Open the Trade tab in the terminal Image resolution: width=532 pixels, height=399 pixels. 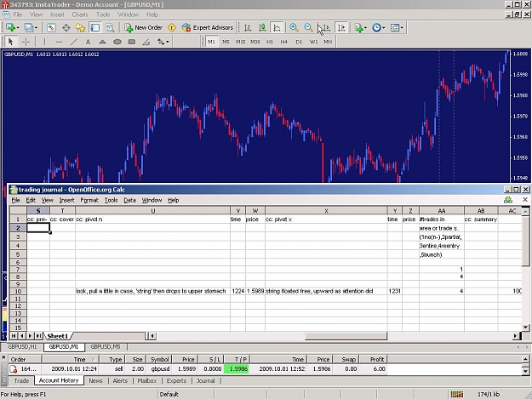pos(21,380)
